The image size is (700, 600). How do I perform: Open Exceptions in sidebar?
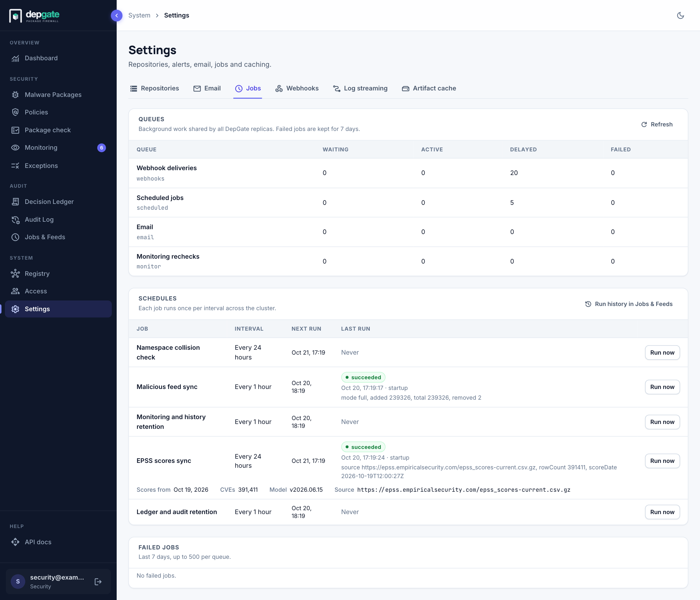58,166
